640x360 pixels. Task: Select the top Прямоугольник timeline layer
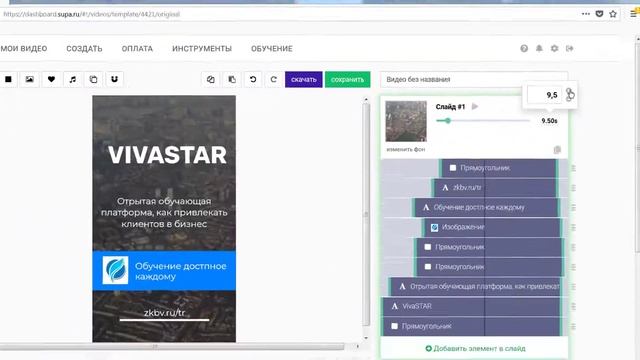(498, 168)
